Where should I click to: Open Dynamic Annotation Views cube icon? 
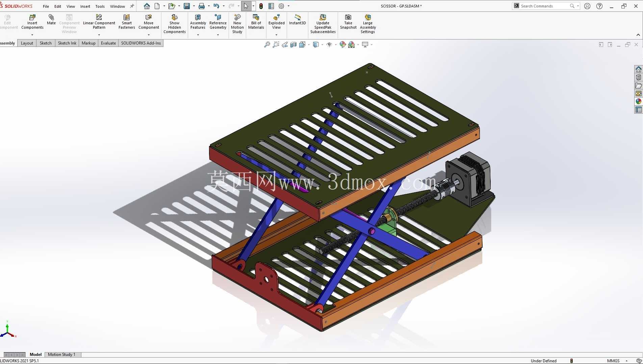[302, 45]
